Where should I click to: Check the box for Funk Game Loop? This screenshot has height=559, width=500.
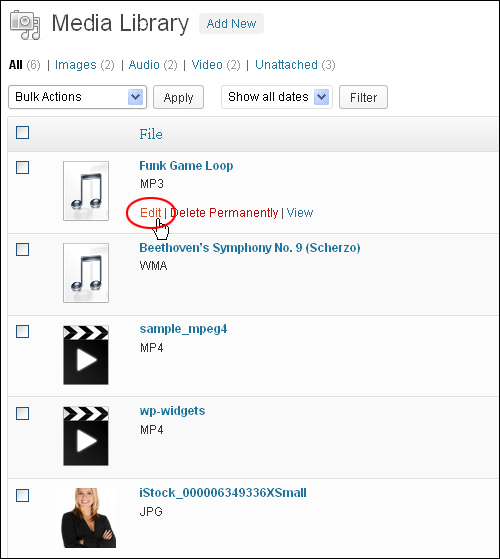[22, 168]
